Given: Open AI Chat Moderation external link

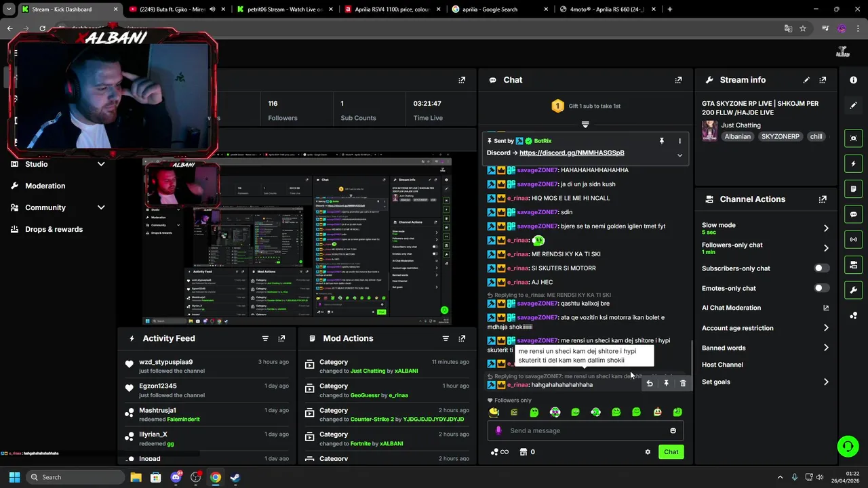Looking at the screenshot, I should [x=826, y=308].
